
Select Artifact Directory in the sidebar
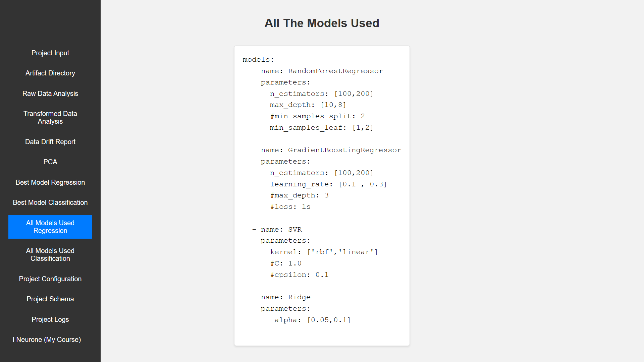(x=50, y=73)
